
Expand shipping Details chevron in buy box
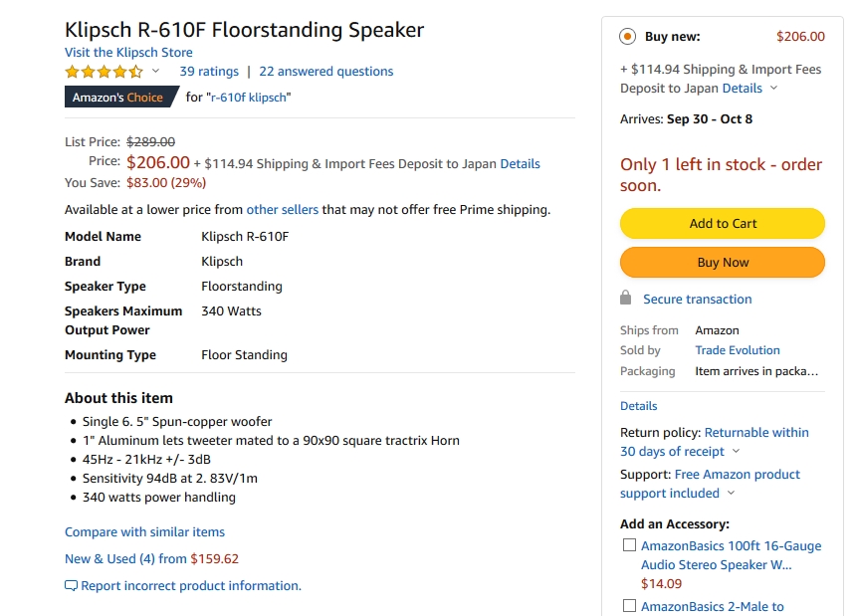[x=774, y=89]
